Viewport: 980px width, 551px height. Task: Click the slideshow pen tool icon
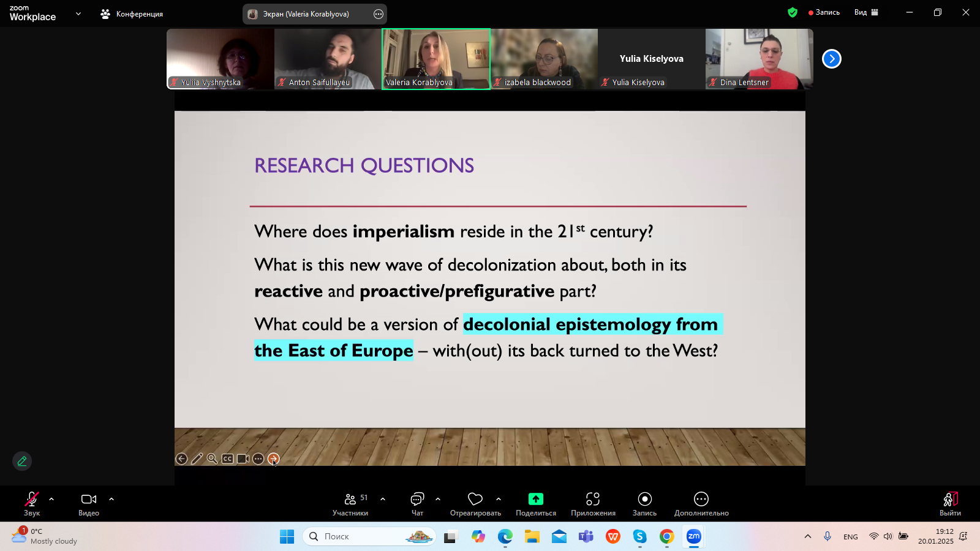pos(197,459)
